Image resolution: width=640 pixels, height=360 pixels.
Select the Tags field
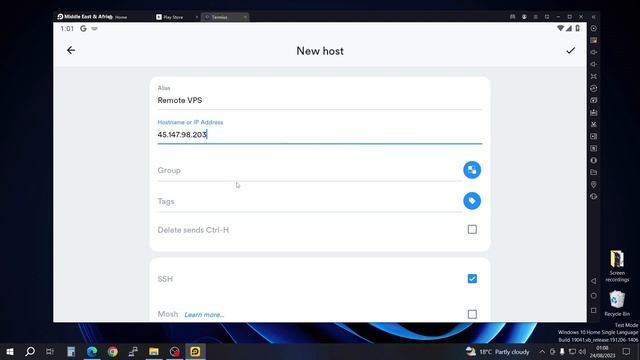(x=309, y=202)
